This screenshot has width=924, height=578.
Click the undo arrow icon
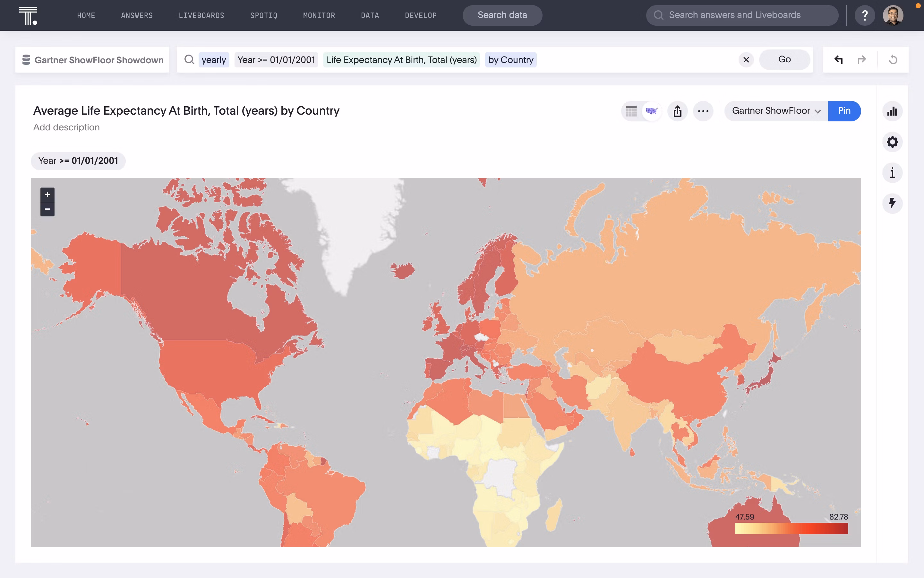click(x=838, y=60)
